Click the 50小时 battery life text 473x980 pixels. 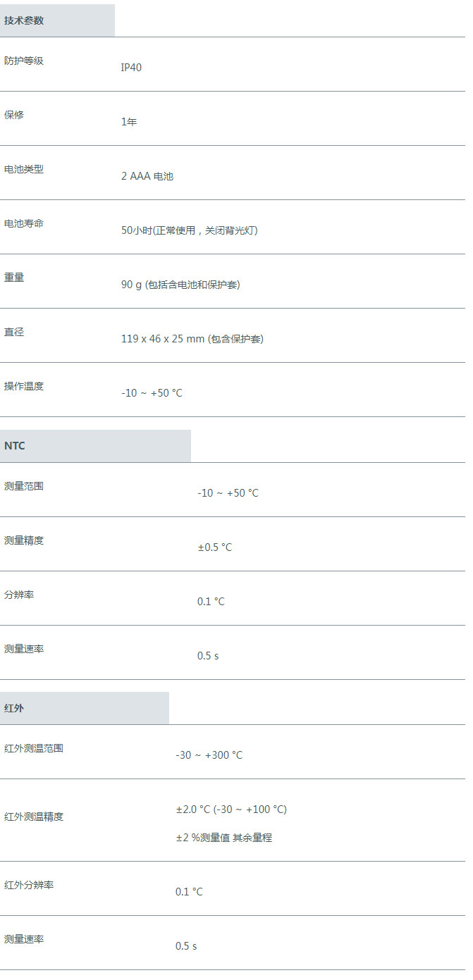(x=190, y=230)
